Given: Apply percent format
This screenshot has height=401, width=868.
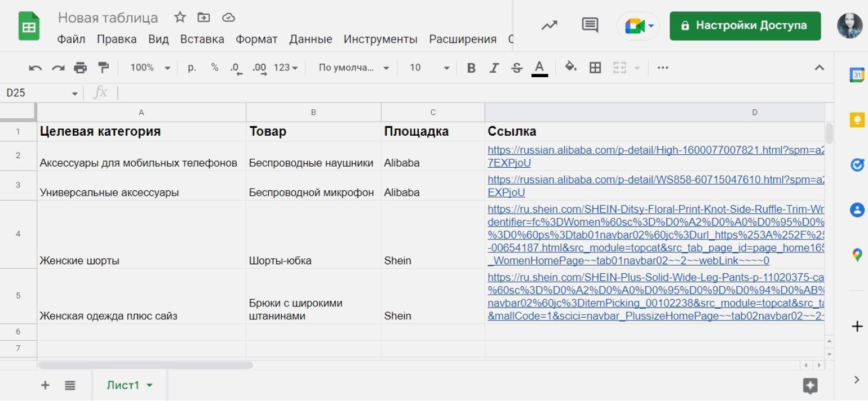Looking at the screenshot, I should point(215,68).
